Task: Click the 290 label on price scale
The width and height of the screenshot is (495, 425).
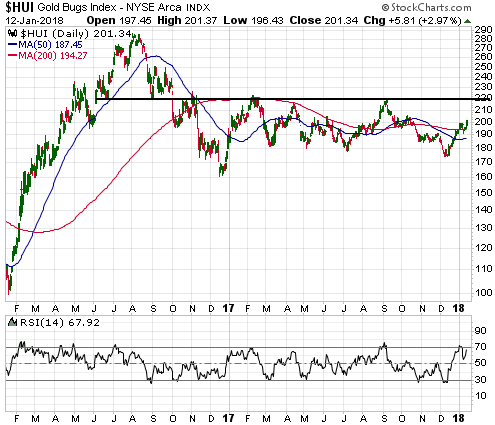Action: 483,30
